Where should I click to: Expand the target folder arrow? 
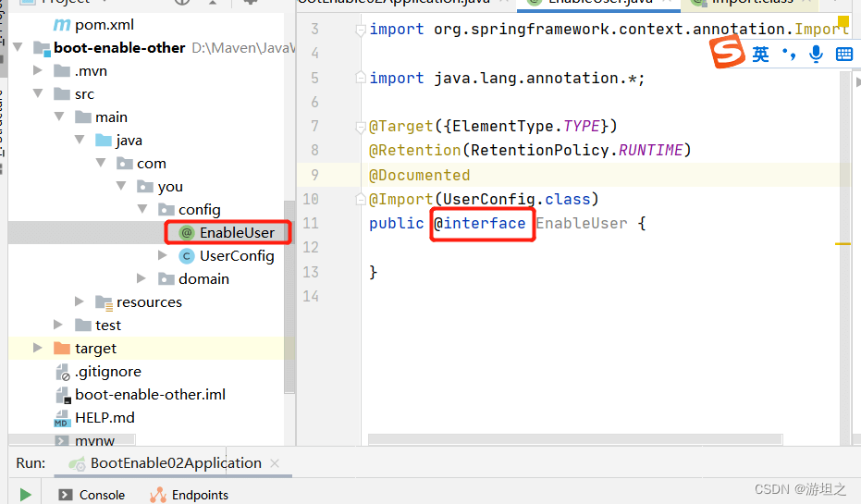pyautogui.click(x=38, y=348)
